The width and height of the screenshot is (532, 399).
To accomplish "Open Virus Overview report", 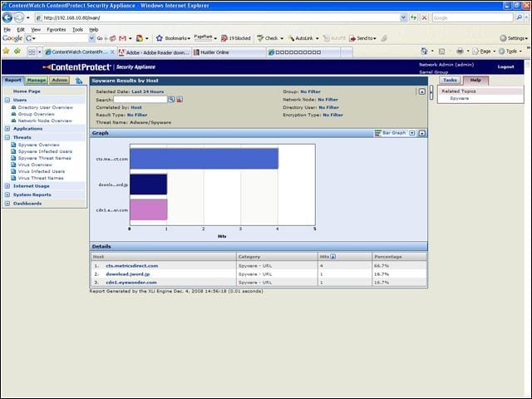I will [x=35, y=165].
